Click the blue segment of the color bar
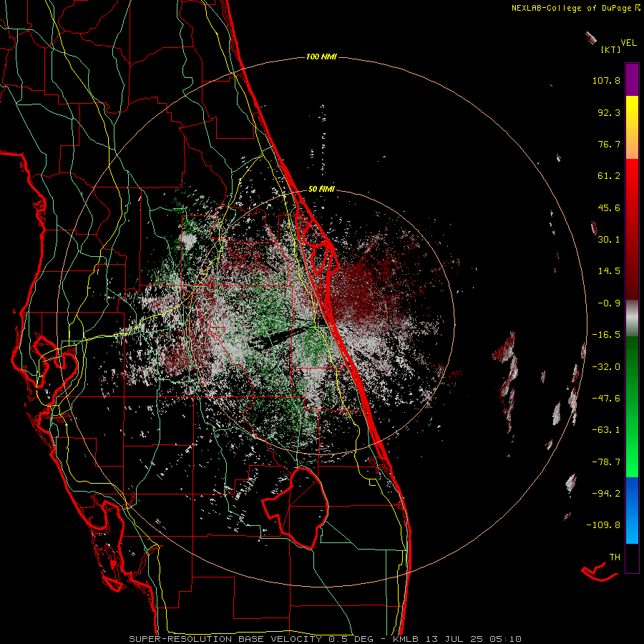 click(x=632, y=510)
